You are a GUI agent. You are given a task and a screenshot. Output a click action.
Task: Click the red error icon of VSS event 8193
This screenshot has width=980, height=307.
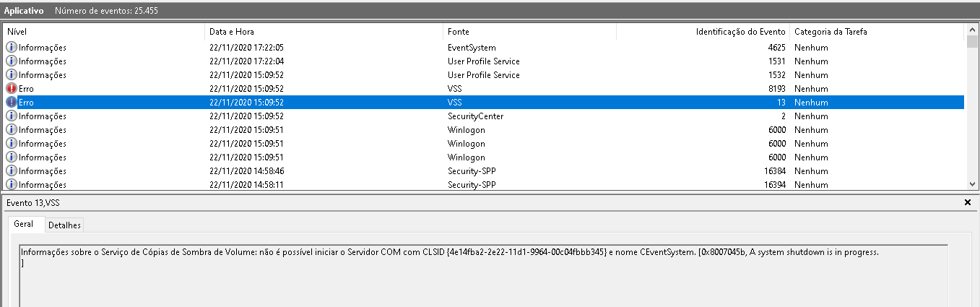[12, 89]
